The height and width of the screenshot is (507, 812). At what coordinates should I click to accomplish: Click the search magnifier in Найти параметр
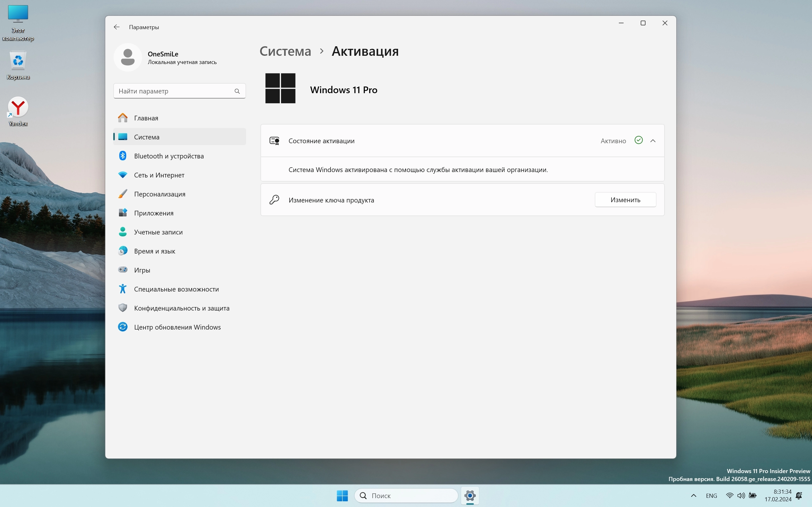[237, 91]
